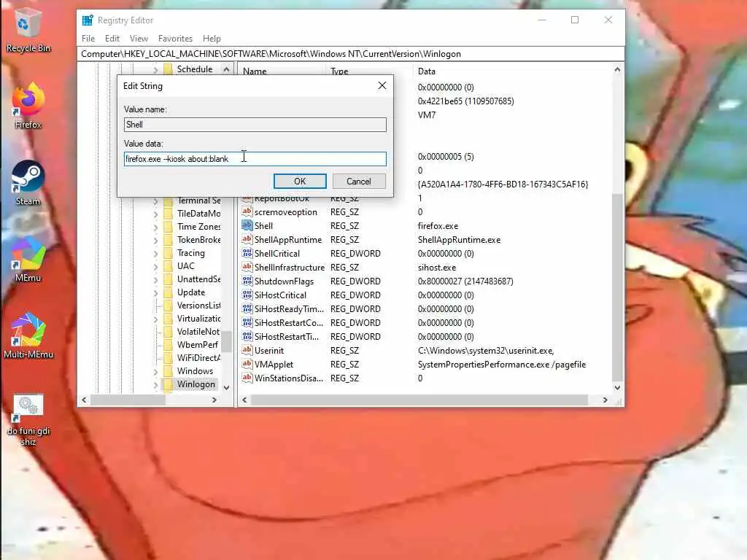Select the VolatileNot key in tree

198,332
